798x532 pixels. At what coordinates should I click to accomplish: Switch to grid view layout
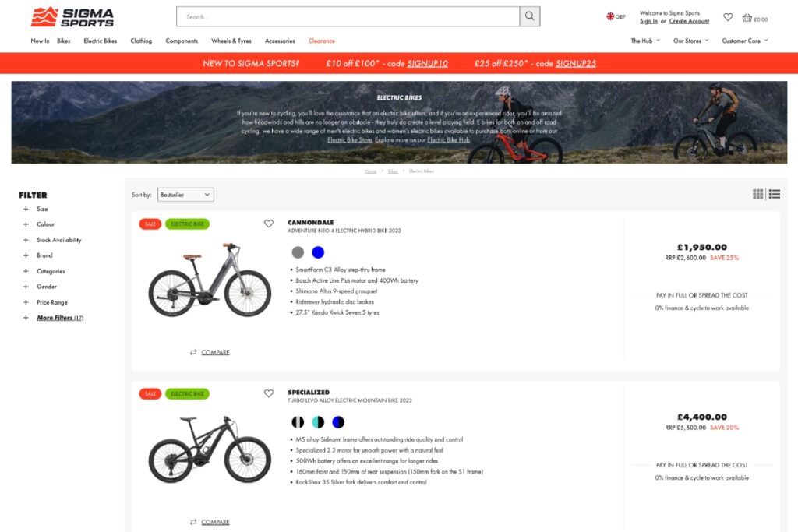(x=757, y=194)
